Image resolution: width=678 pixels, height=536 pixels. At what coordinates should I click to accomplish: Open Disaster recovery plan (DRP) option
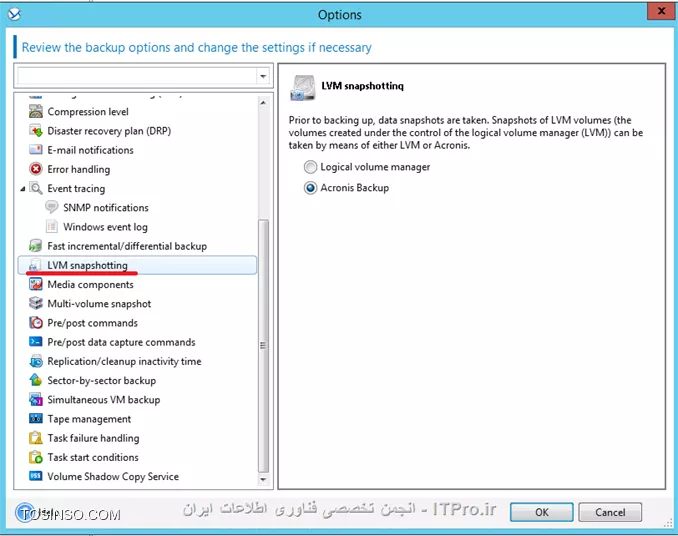(109, 131)
